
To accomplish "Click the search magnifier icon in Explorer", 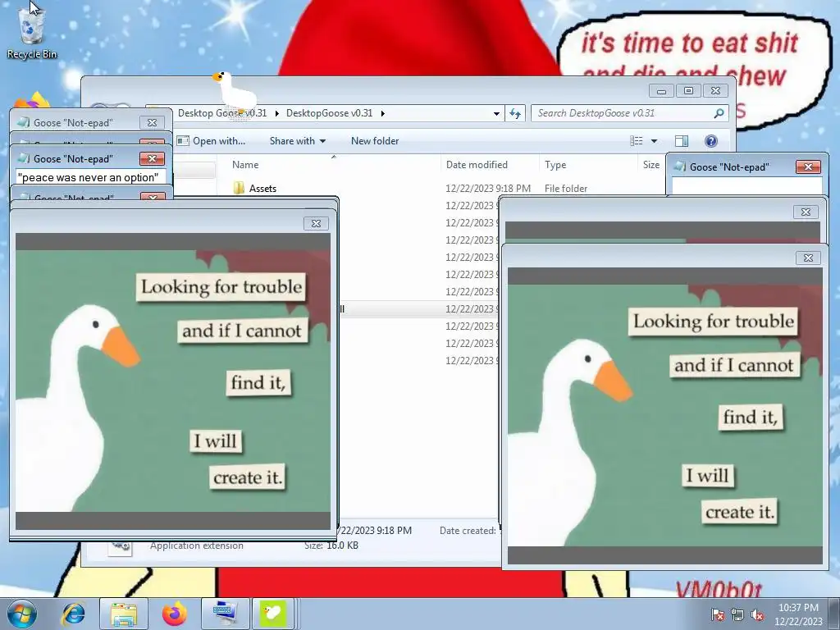I will (719, 113).
